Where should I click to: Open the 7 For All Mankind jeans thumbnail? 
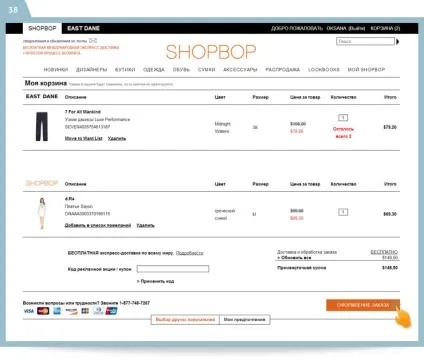(x=42, y=127)
